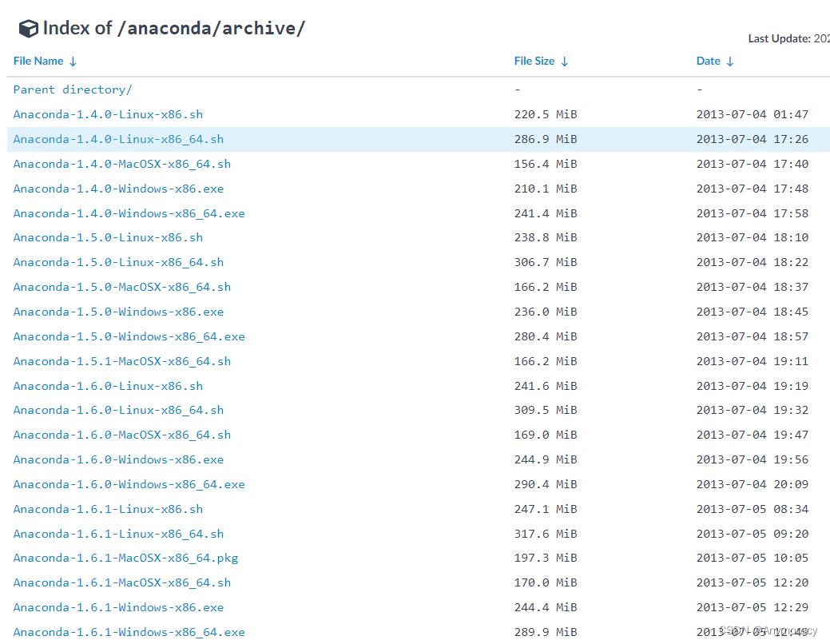Select the 309.5 MiB file size
The image size is (830, 644).
(546, 410)
